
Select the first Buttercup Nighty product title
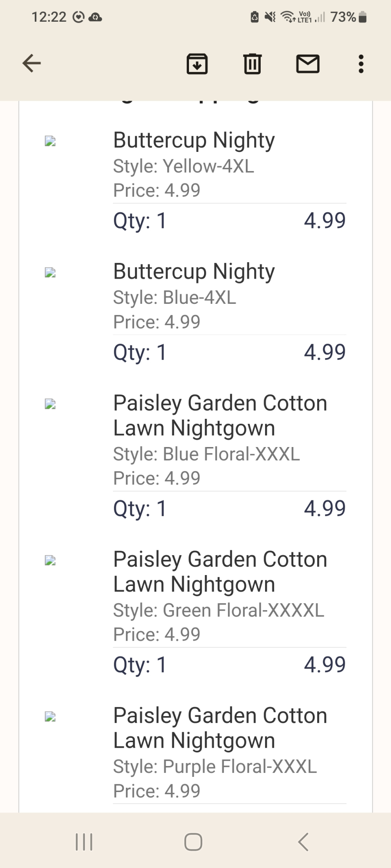tap(194, 141)
